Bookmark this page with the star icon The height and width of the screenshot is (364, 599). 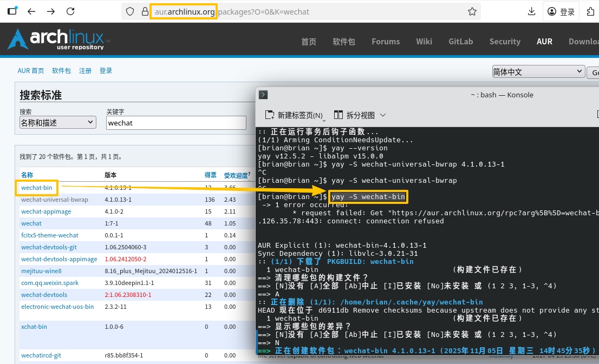tap(472, 11)
